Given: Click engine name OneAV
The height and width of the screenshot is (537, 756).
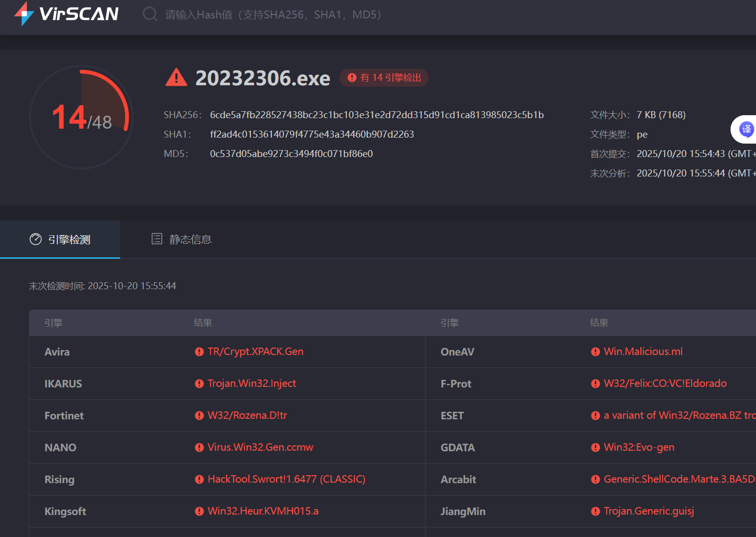Looking at the screenshot, I should click(458, 352).
